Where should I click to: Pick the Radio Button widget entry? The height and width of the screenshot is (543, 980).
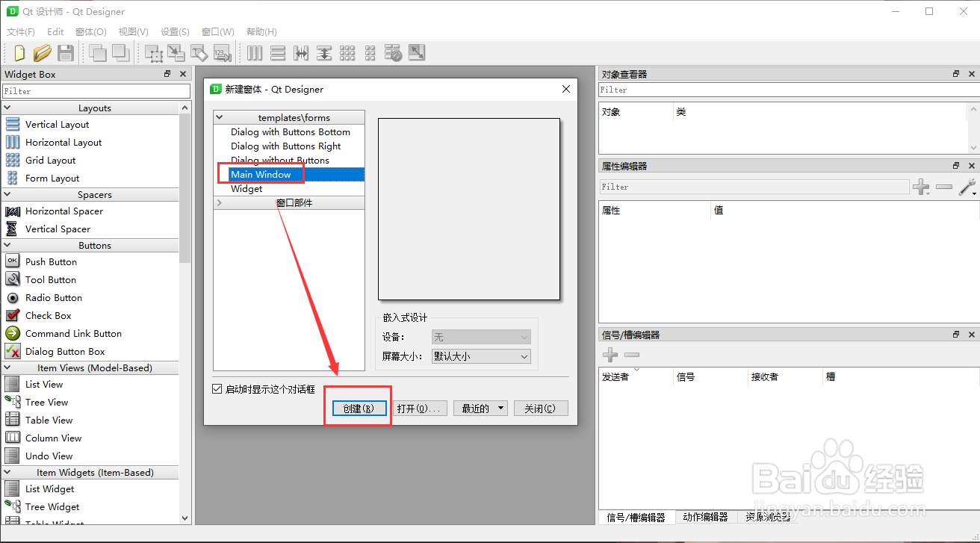pyautogui.click(x=54, y=297)
